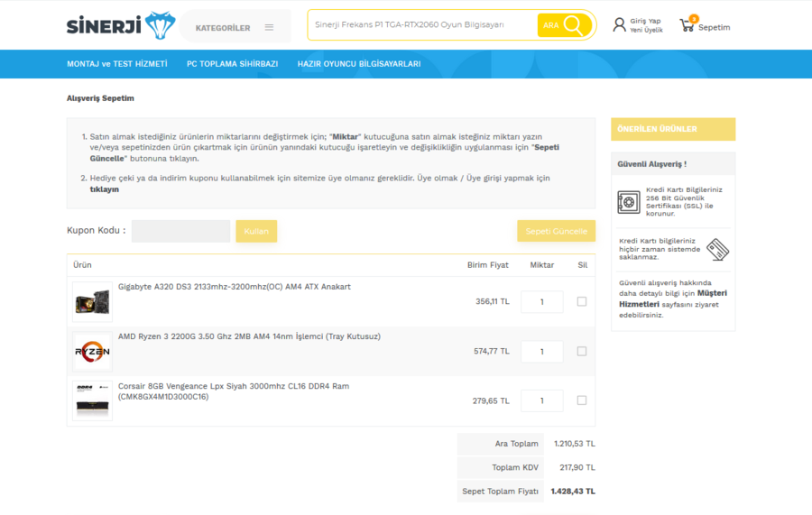Tick delete checkbox for Corsair 8GB RAM

pyautogui.click(x=582, y=400)
